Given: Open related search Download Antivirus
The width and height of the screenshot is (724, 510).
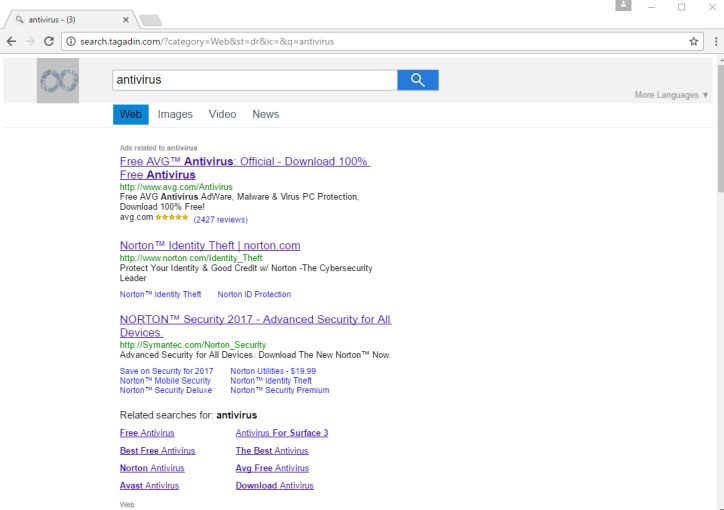Looking at the screenshot, I should [274, 486].
